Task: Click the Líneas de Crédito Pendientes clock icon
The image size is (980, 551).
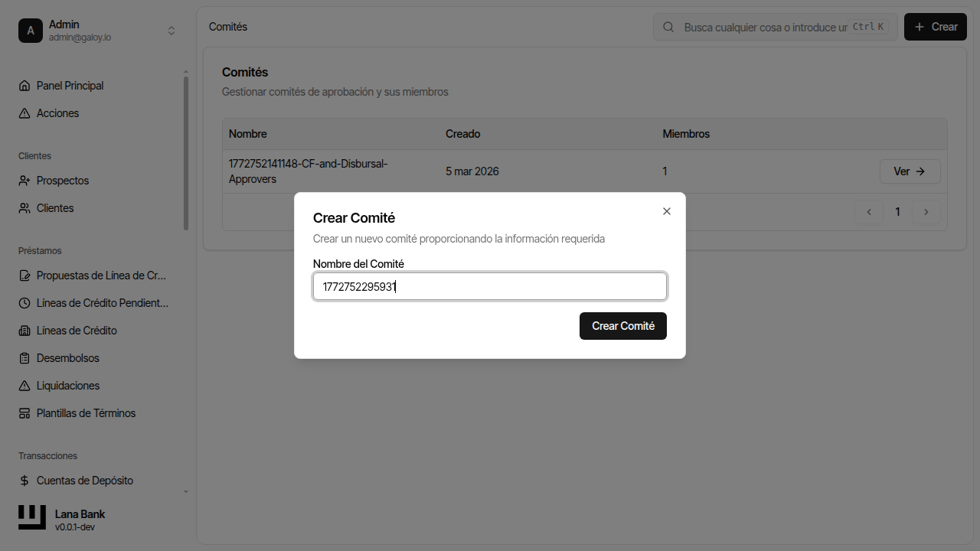Action: click(x=24, y=303)
